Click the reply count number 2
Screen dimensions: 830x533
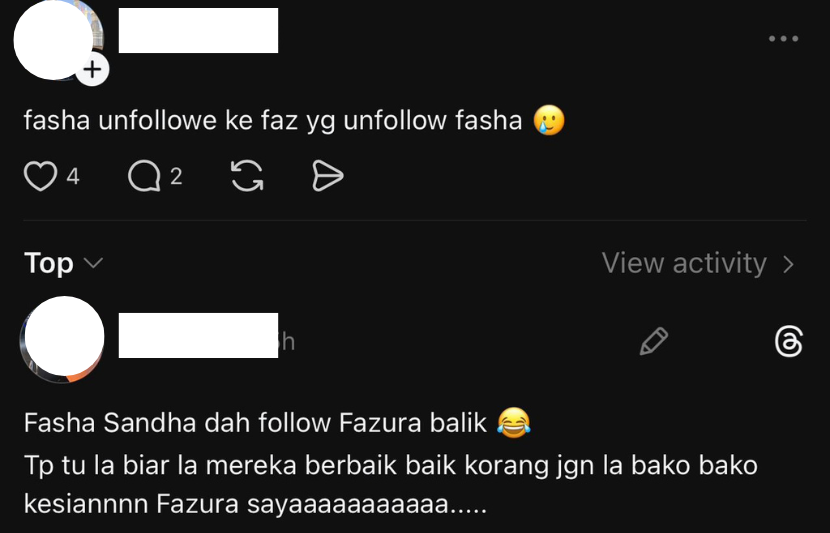coord(176,176)
